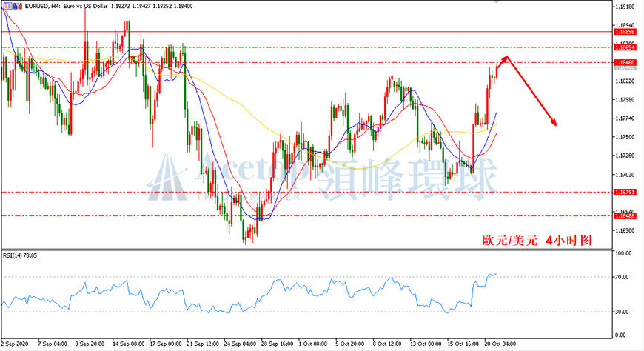This screenshot has width=644, height=351.
Task: Click the 17 Sep 00:00 time axis label
Action: [x=166, y=344]
